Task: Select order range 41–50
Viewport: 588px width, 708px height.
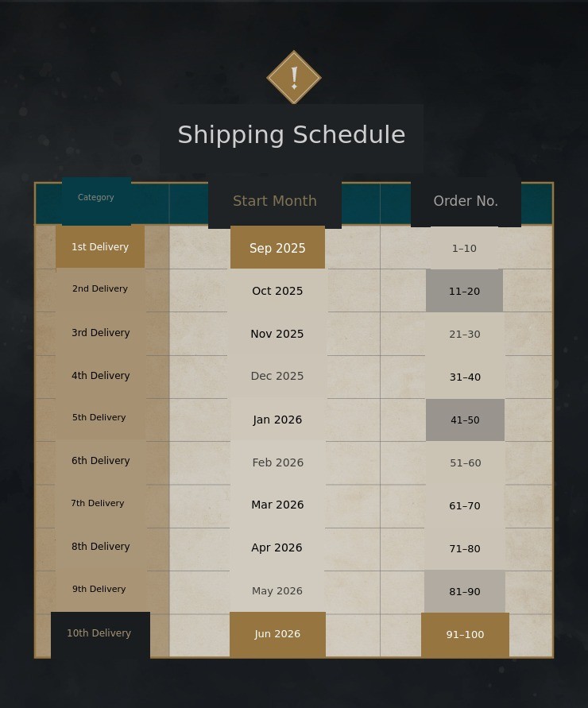Action: (465, 420)
